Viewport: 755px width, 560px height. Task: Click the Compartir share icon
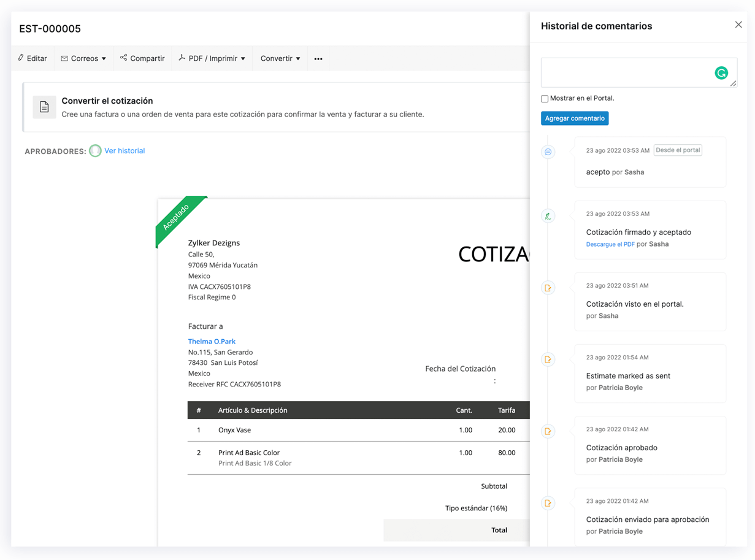point(124,58)
